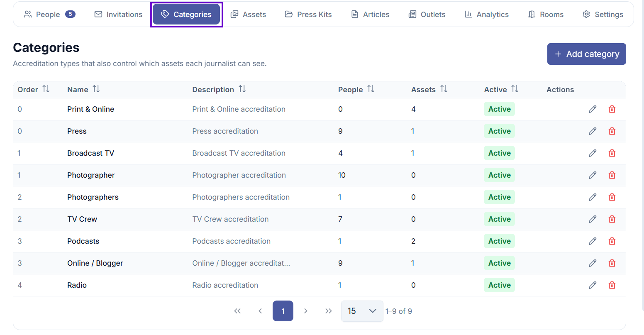
Task: Switch to the Invitations tab
Action: [118, 15]
